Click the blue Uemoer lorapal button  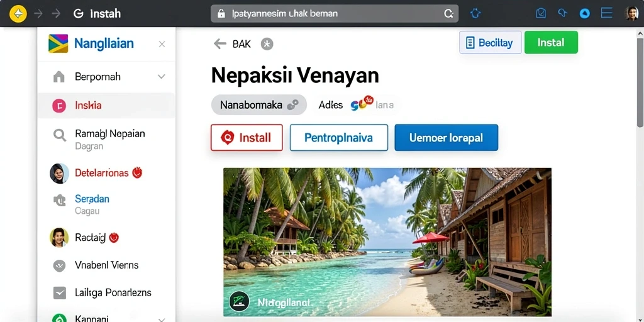[x=446, y=138]
